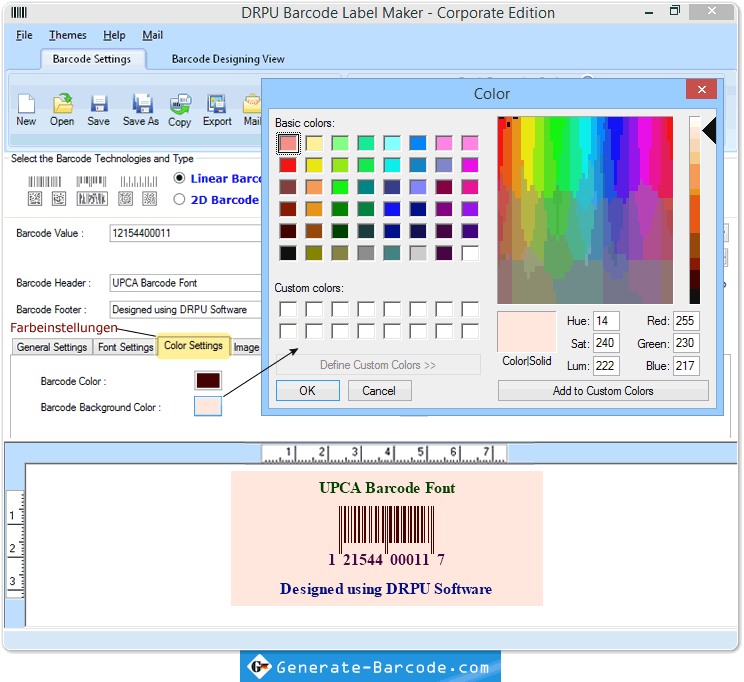Image resolution: width=744 pixels, height=682 pixels.
Task: Select the black basic color swatch
Action: pos(288,253)
